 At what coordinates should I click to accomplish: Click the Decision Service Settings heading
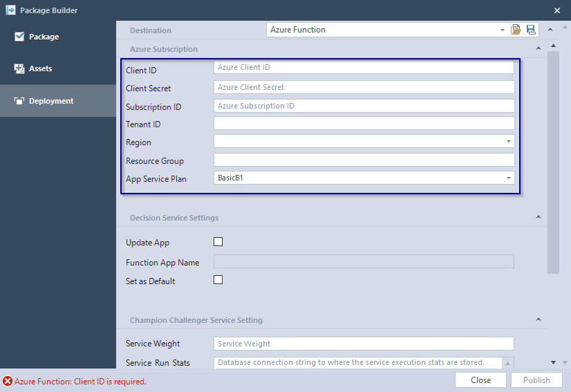coord(174,218)
